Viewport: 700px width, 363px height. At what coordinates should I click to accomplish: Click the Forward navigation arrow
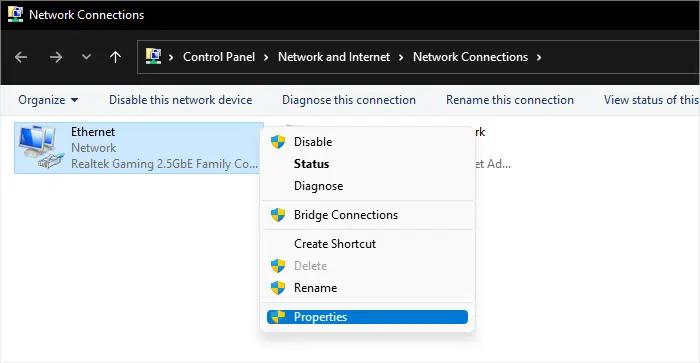pyautogui.click(x=55, y=57)
